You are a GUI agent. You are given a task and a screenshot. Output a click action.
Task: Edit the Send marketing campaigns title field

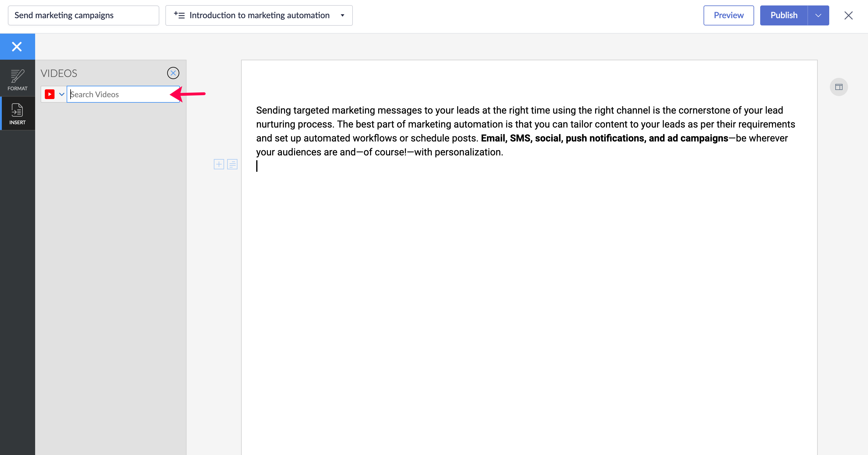click(83, 15)
